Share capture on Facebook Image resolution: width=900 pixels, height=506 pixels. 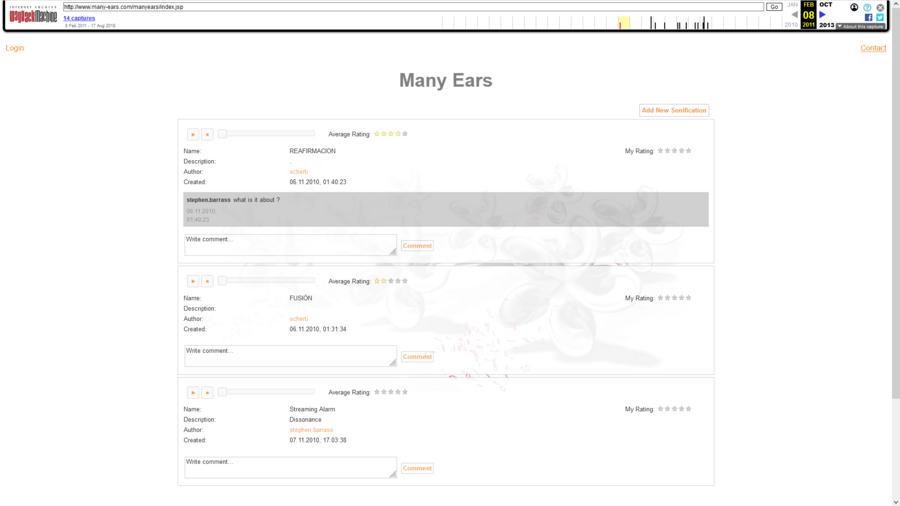click(x=868, y=17)
